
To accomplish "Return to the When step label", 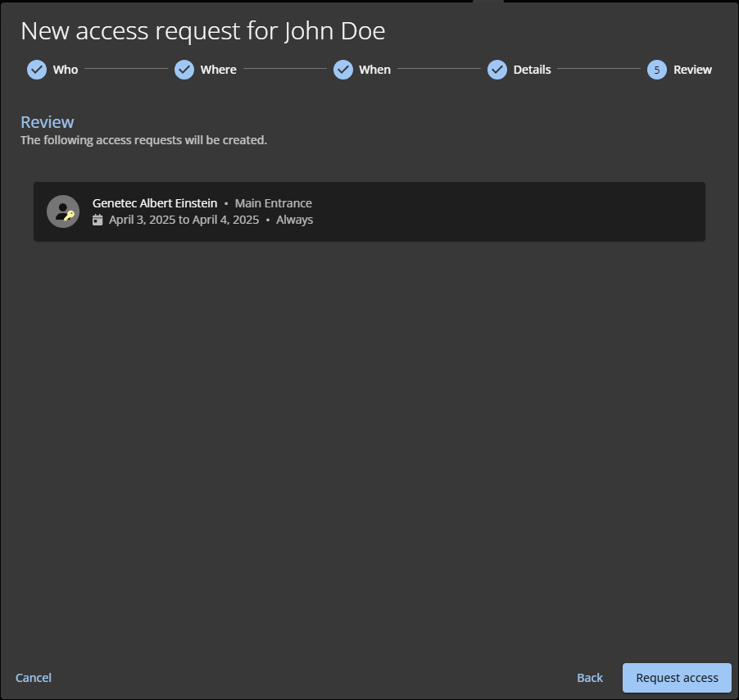I will tap(374, 70).
